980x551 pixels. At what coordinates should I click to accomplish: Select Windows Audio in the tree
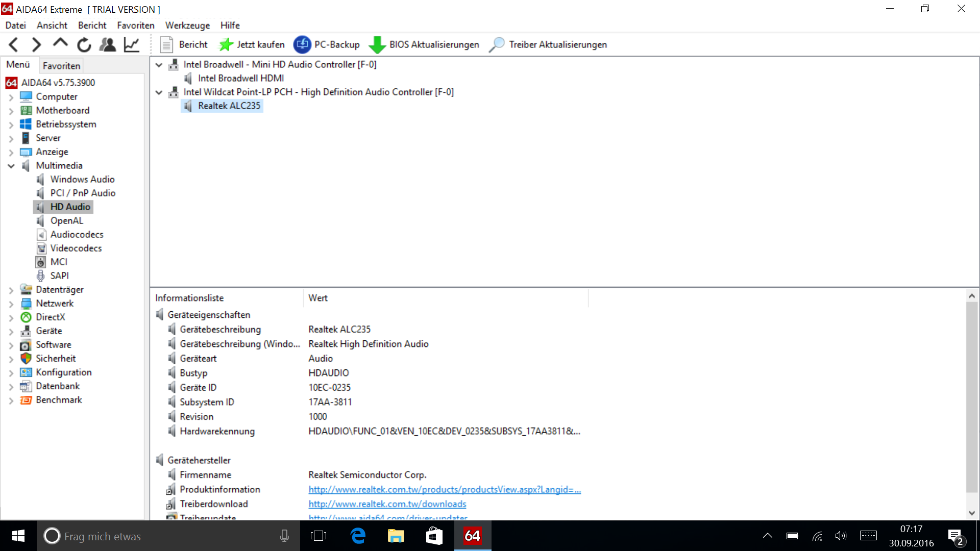point(82,179)
